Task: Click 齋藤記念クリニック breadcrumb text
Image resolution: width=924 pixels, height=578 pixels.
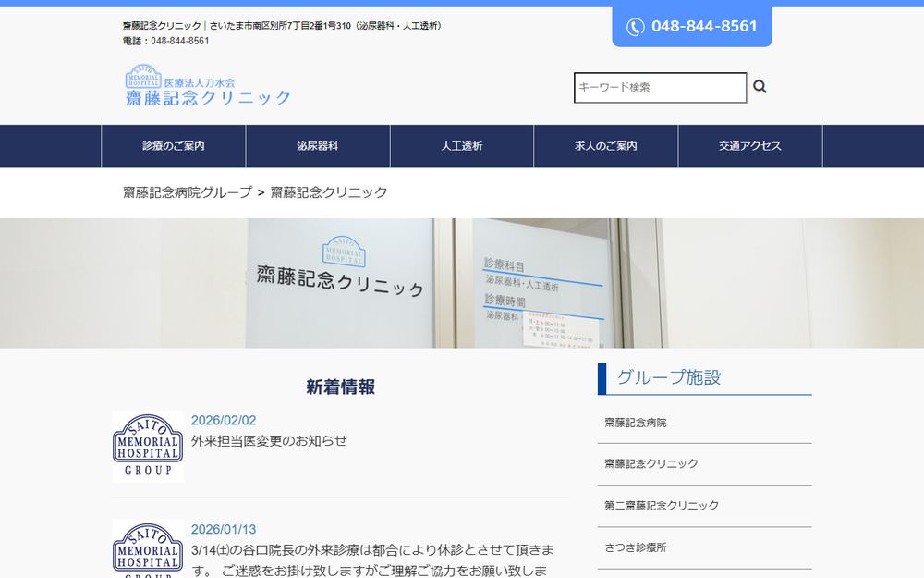Action: point(329,192)
